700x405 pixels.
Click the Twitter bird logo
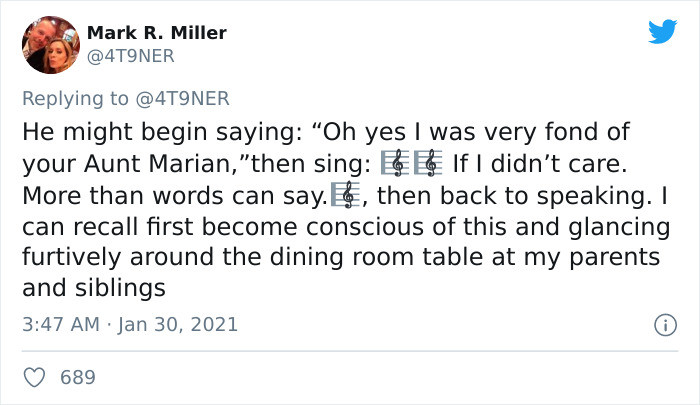[x=662, y=31]
